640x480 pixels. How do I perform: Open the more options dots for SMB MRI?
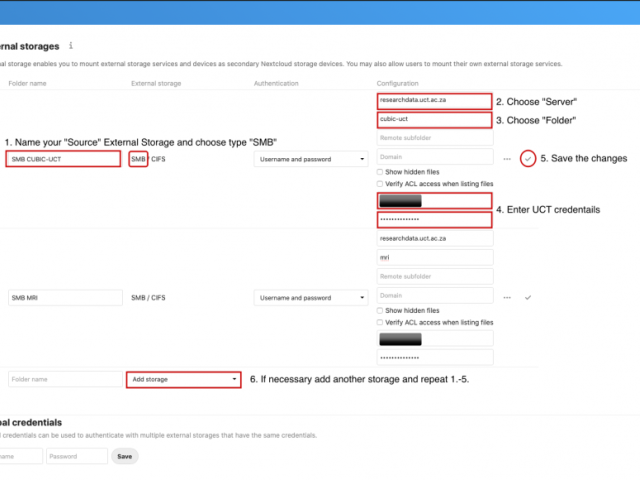click(x=507, y=298)
